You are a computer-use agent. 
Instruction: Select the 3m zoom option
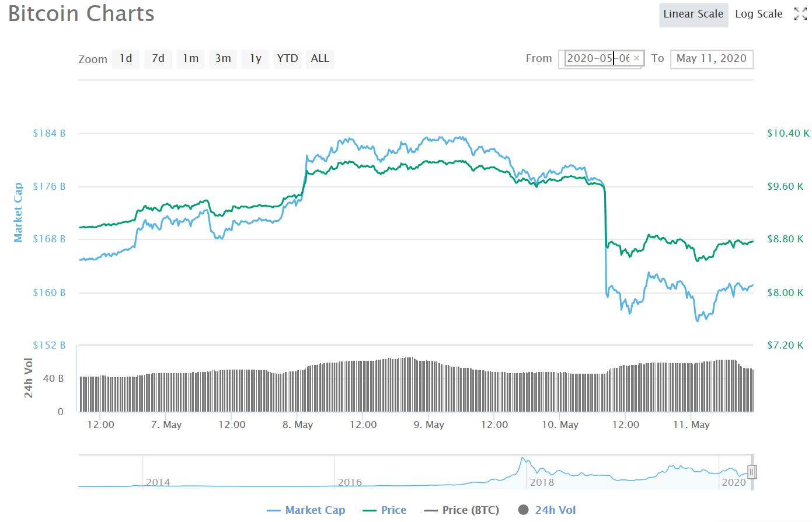click(222, 58)
